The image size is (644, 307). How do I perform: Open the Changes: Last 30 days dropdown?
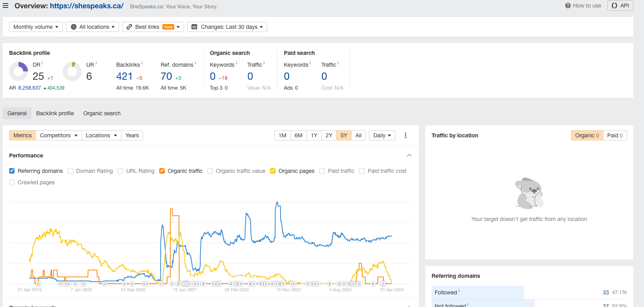[x=227, y=27]
